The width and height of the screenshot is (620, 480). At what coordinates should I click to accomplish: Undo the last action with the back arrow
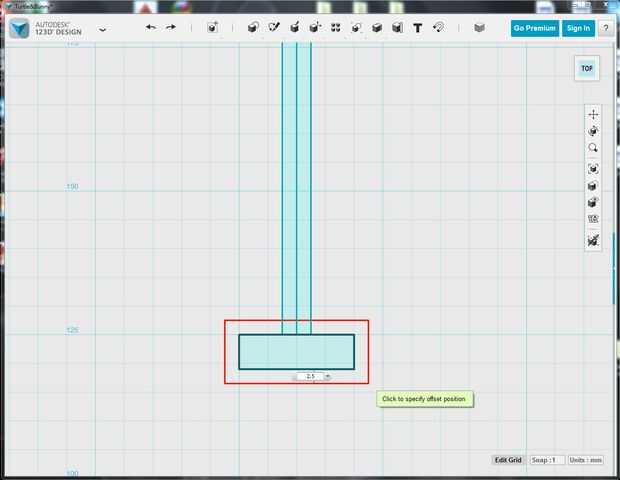[x=151, y=27]
